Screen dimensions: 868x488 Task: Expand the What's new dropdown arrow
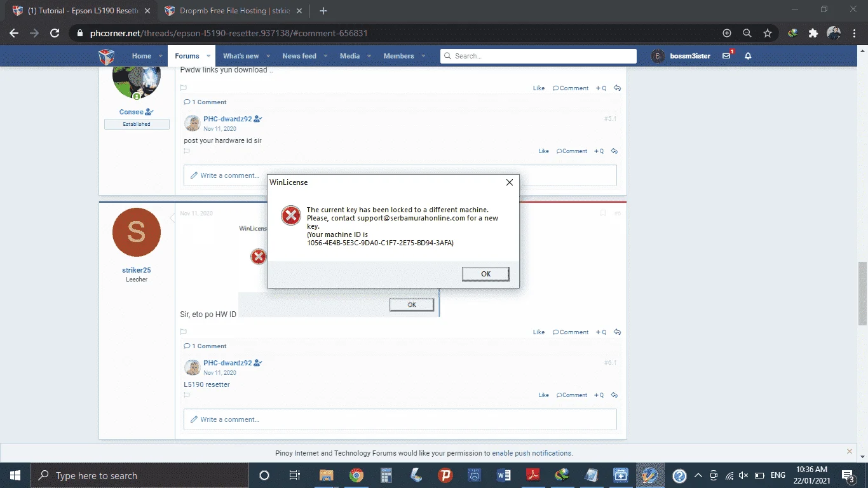click(x=268, y=56)
